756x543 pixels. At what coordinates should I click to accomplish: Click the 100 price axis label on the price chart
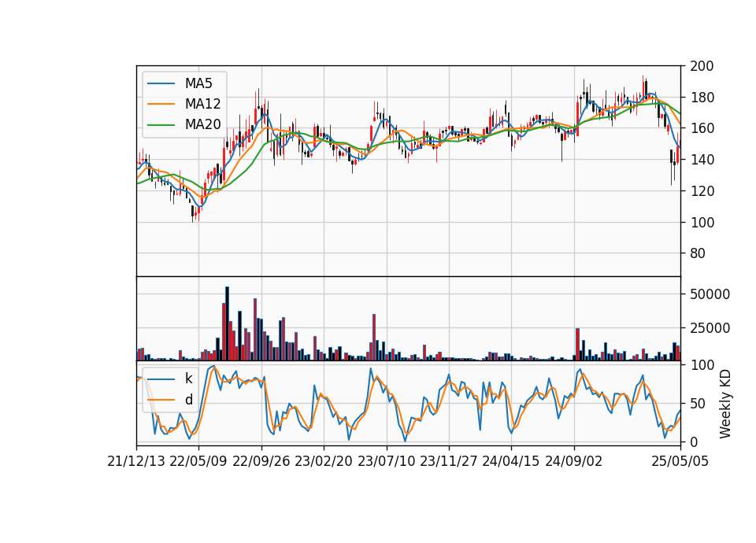(x=701, y=223)
